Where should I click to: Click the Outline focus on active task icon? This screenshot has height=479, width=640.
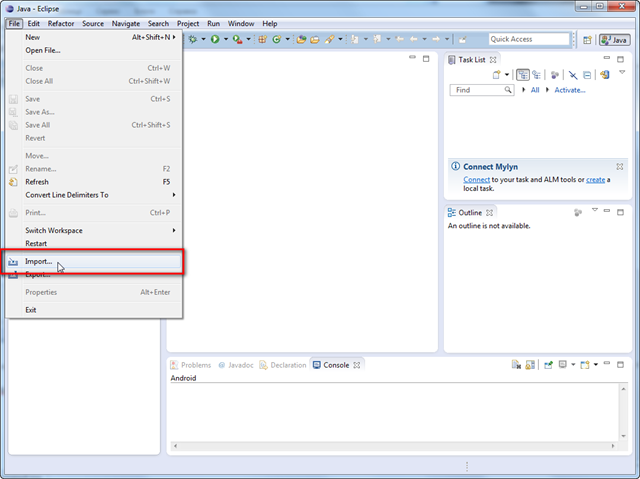point(578,213)
